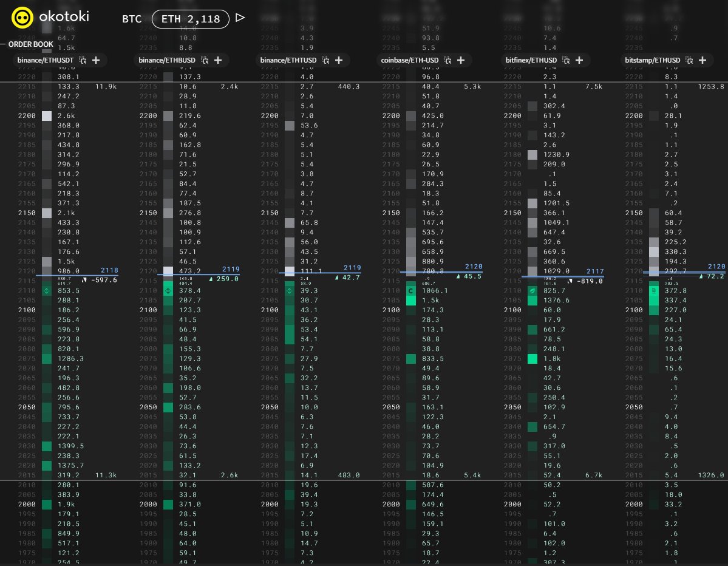Click the okotoki smiley logo
Image resolution: width=728 pixels, height=566 pixels.
coord(22,18)
